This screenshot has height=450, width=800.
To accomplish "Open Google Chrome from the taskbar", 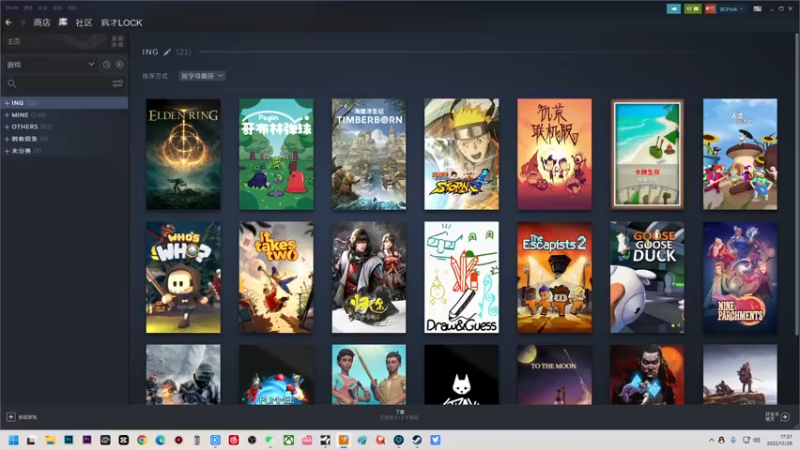I will click(x=142, y=440).
